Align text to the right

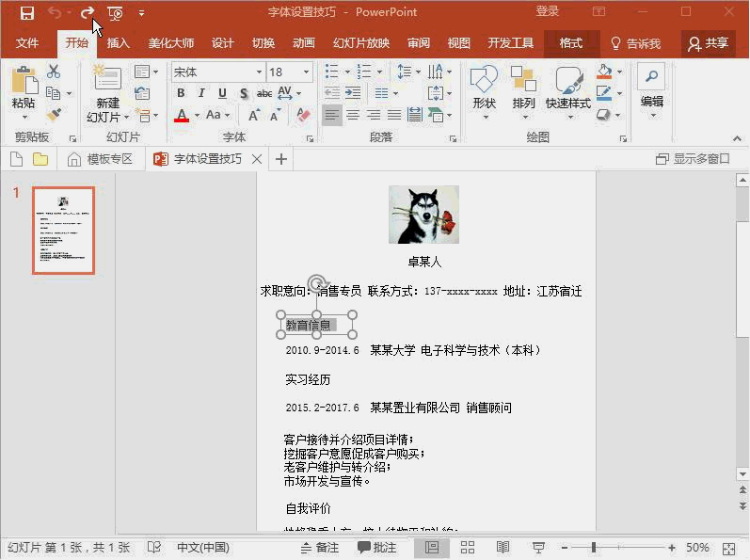pos(374,115)
